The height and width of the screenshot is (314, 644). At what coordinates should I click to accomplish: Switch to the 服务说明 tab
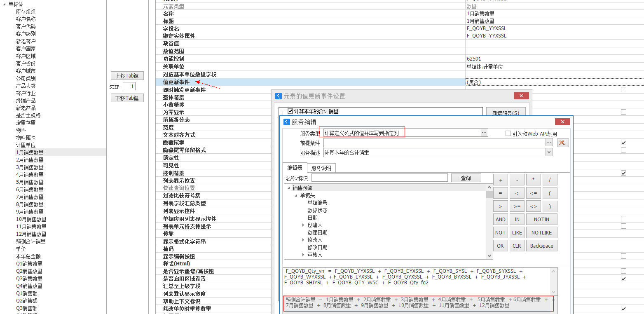(x=321, y=168)
